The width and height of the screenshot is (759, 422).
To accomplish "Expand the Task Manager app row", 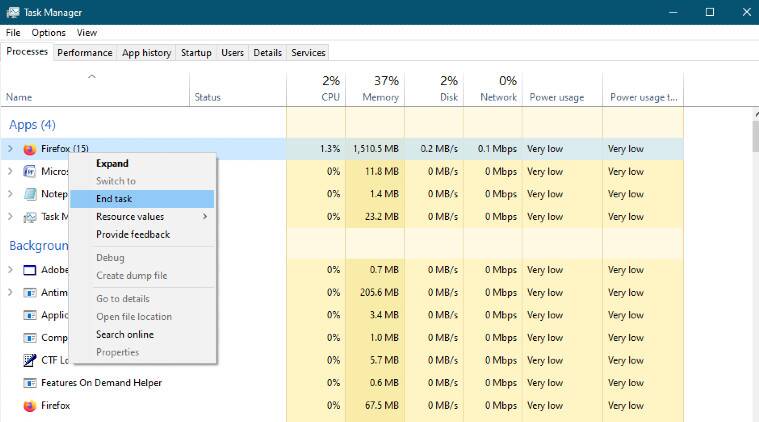I will (x=10, y=217).
